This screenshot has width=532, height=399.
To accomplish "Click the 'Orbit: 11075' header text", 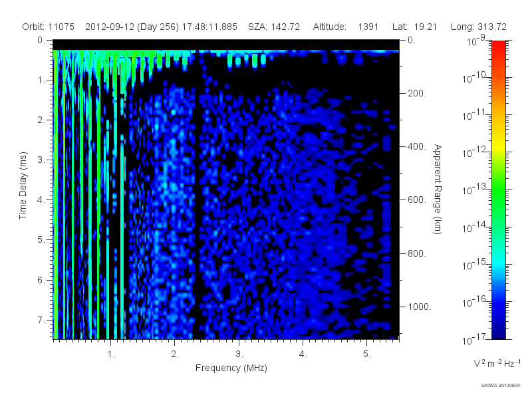I will (x=48, y=27).
